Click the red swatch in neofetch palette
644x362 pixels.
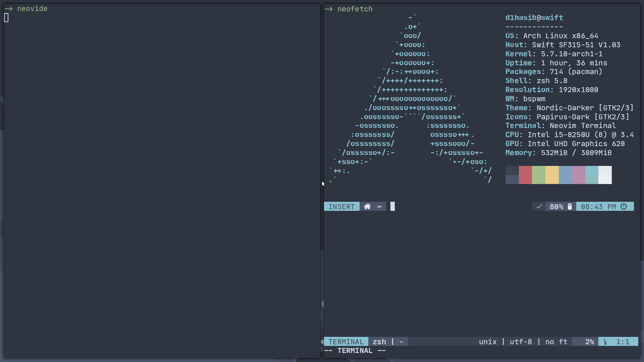[525, 175]
